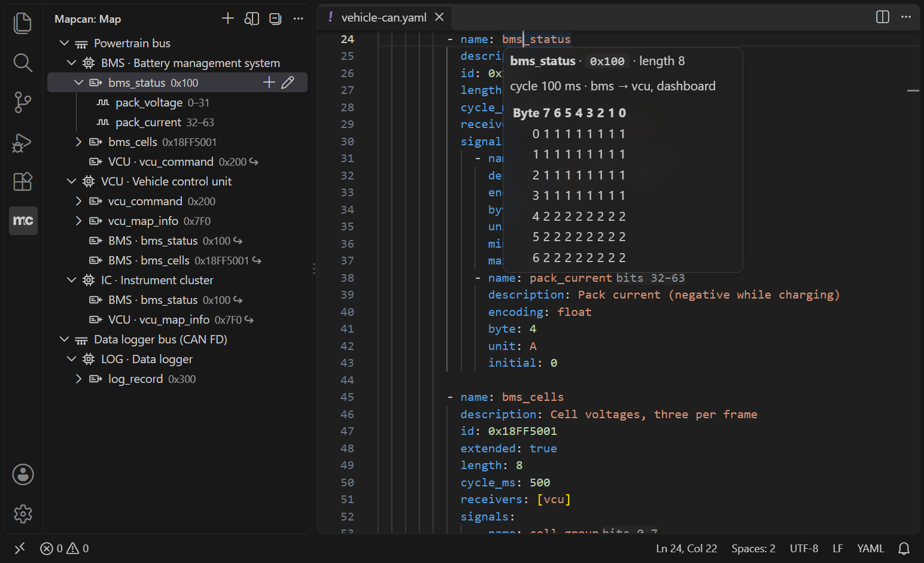Collapse the Powertrain bus node
924x563 pixels.
click(x=65, y=43)
